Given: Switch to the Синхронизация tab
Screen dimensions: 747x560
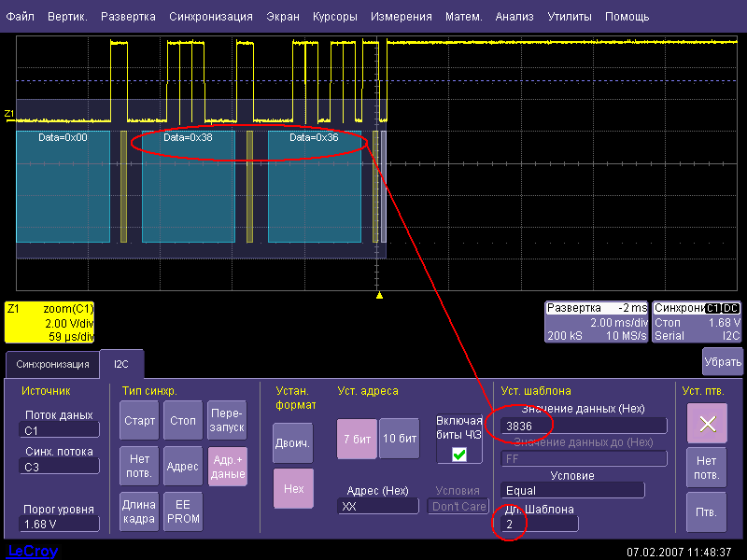Looking at the screenshot, I should [x=52, y=364].
